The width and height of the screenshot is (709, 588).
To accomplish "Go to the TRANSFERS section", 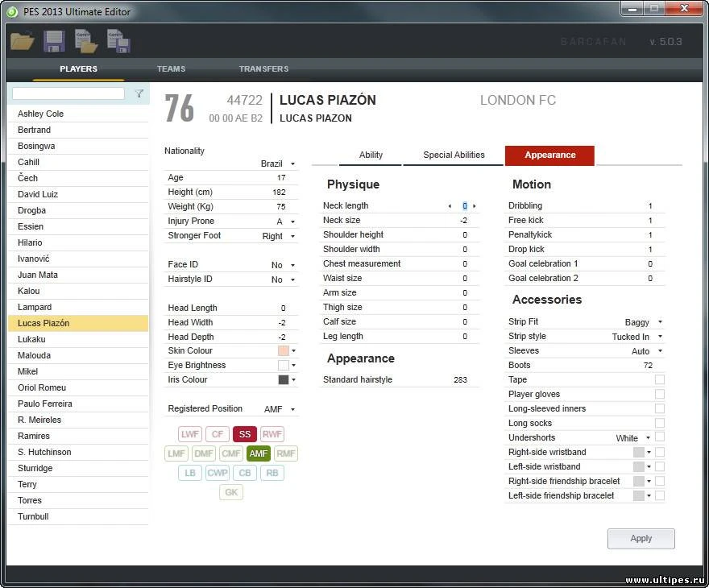I will tap(263, 69).
